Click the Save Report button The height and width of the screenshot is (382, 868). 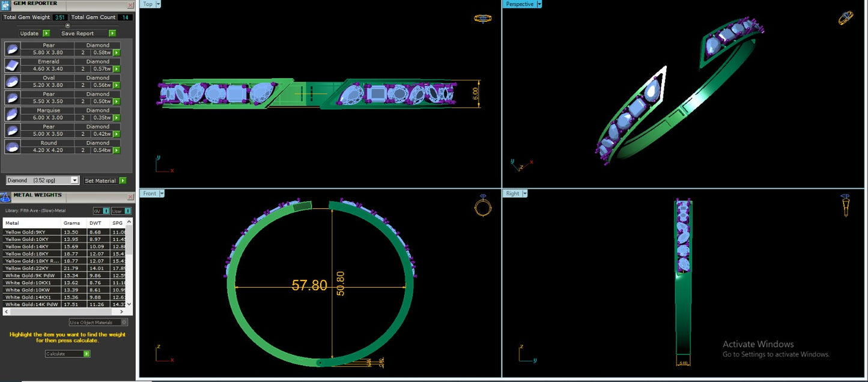point(88,34)
